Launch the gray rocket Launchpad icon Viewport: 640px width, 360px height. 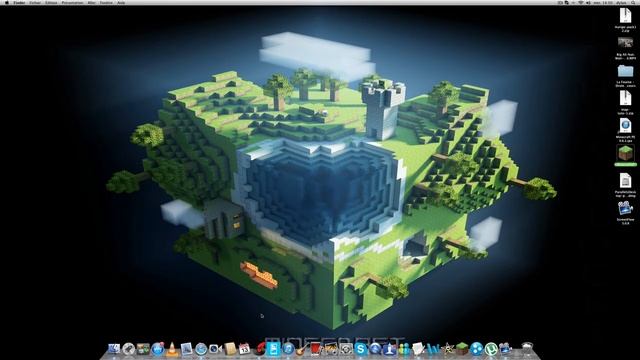129,349
